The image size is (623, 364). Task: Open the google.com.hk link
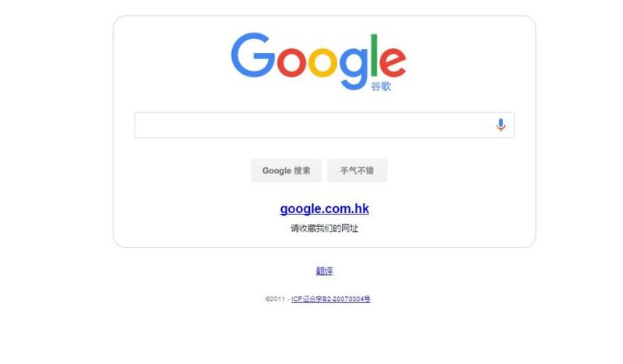click(324, 208)
